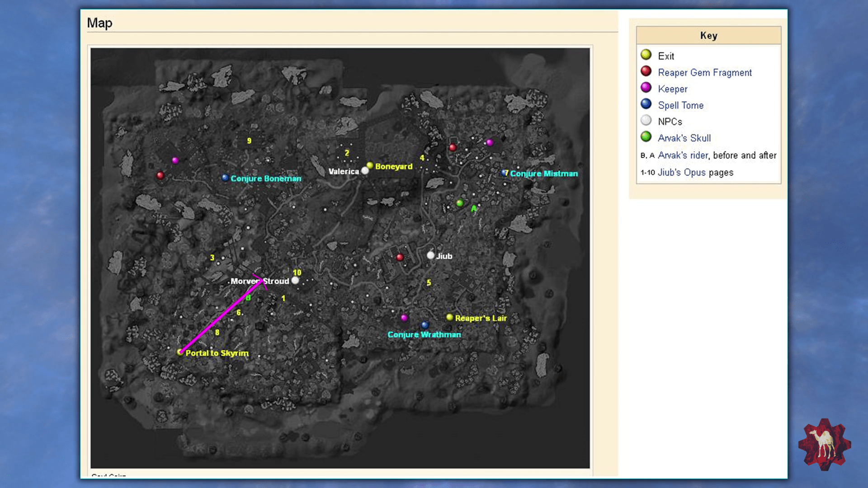Click the Keeper marker near Conjure Wrathman

[404, 318]
